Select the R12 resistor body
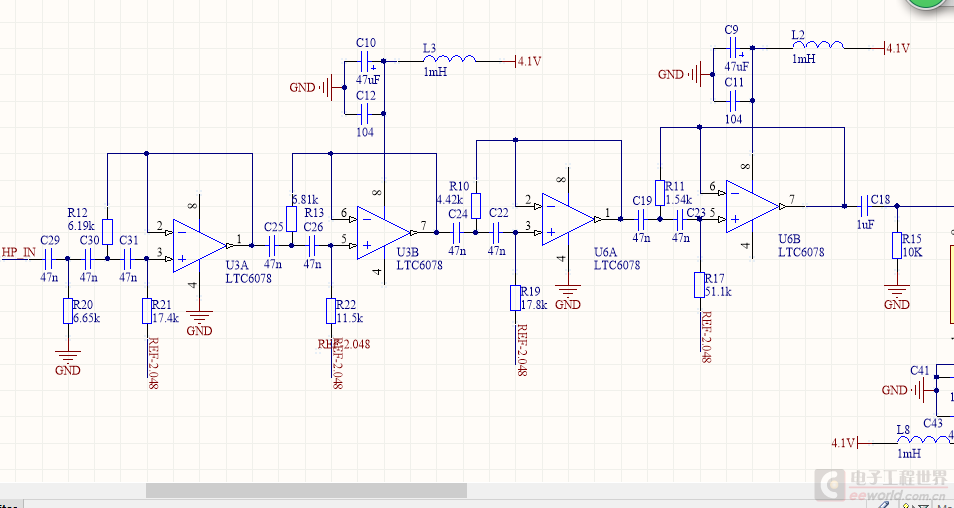Screen dimensions: 954x508 (107, 232)
